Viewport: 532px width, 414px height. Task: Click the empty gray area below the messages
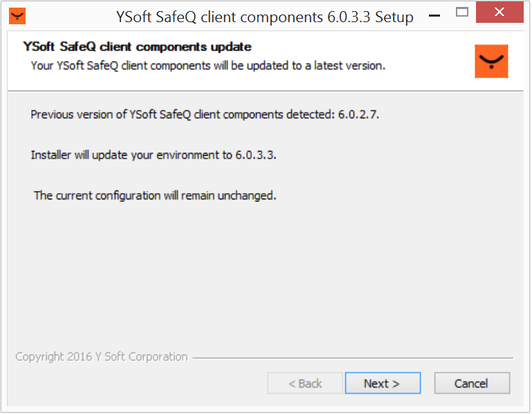click(x=263, y=277)
